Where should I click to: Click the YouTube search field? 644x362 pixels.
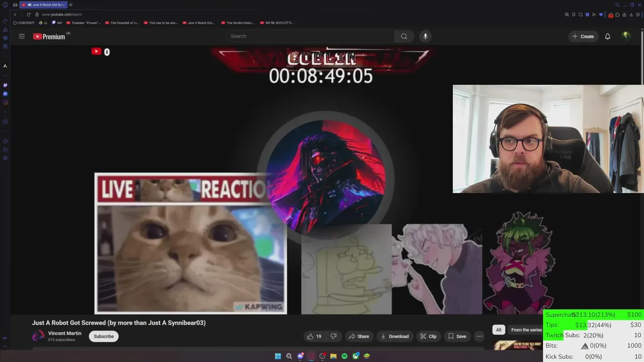click(310, 36)
